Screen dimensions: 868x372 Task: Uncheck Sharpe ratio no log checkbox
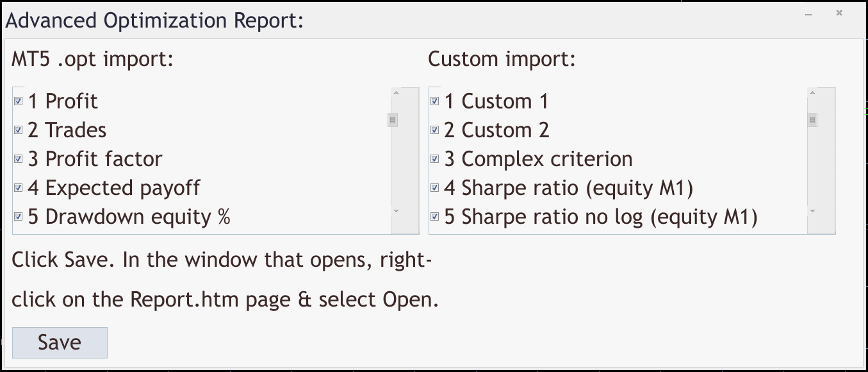click(x=435, y=217)
